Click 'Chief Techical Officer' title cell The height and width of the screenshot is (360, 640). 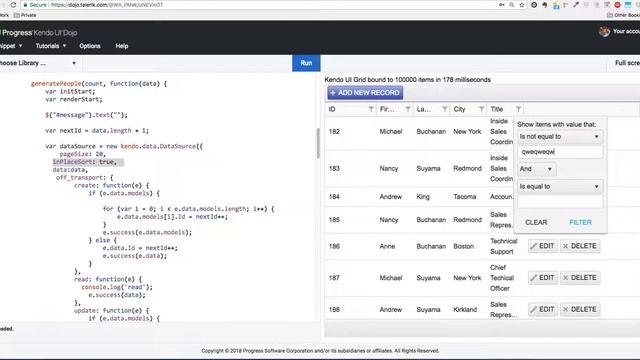pos(502,278)
